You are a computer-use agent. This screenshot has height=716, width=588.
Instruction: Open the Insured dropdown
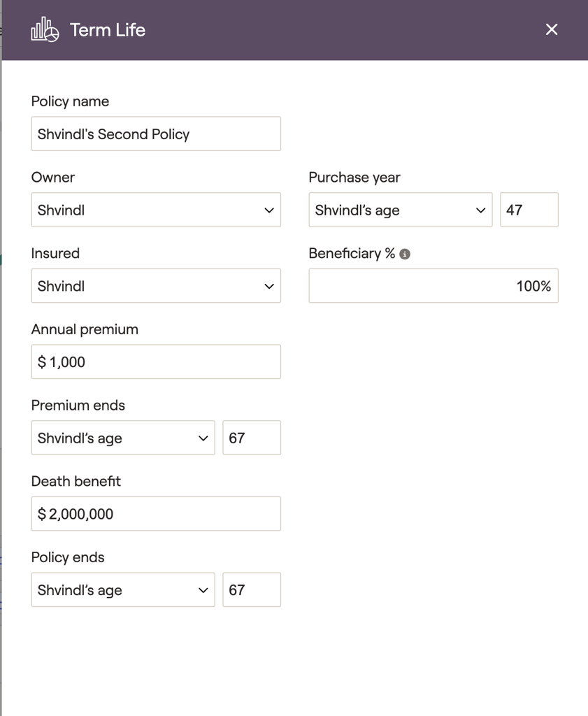point(156,286)
